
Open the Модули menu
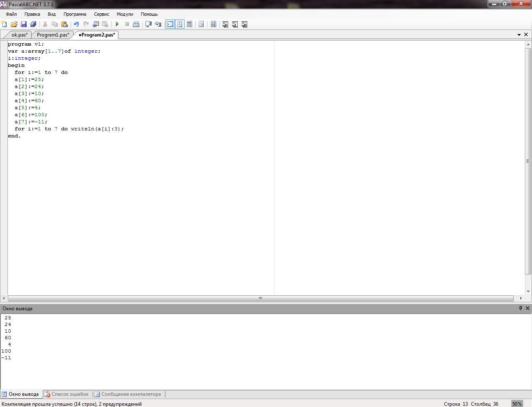(125, 14)
